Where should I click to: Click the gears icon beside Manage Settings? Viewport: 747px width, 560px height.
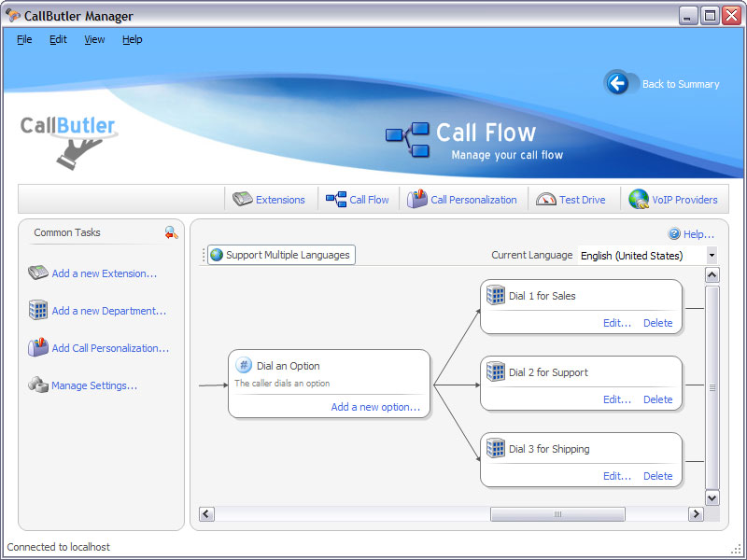point(38,385)
